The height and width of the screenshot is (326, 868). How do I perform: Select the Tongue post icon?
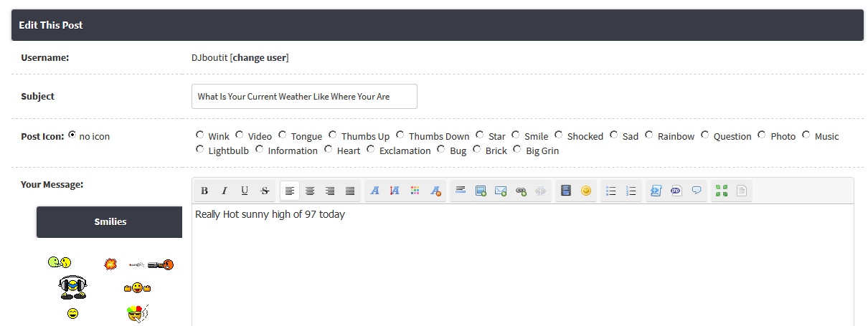pos(283,135)
